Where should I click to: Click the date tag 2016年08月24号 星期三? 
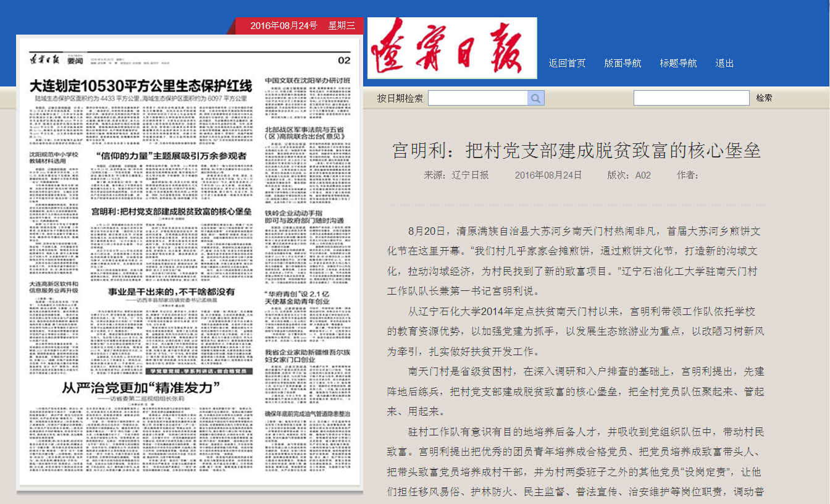[x=303, y=25]
